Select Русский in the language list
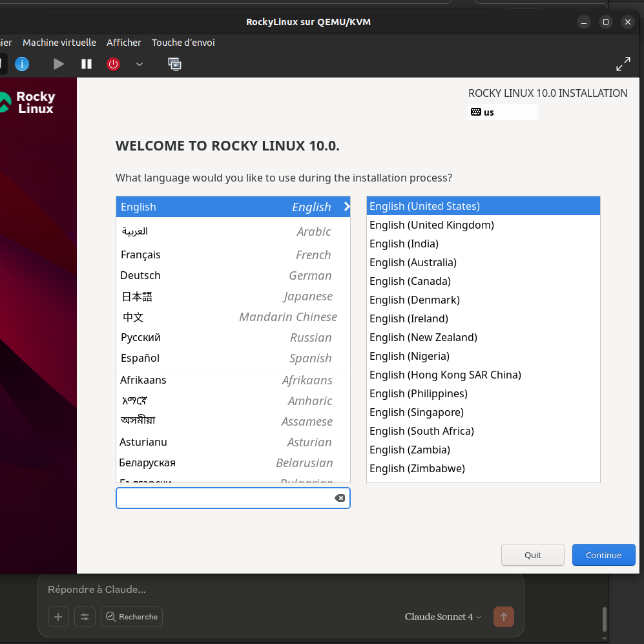Screen dimensions: 644x644 [233, 337]
